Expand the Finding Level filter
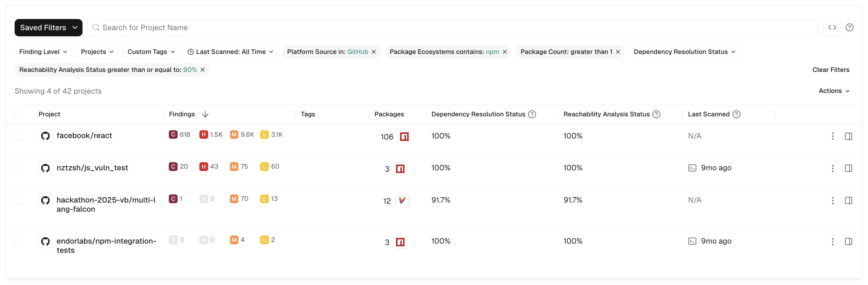Screen dimensions: 868x285 pos(43,52)
